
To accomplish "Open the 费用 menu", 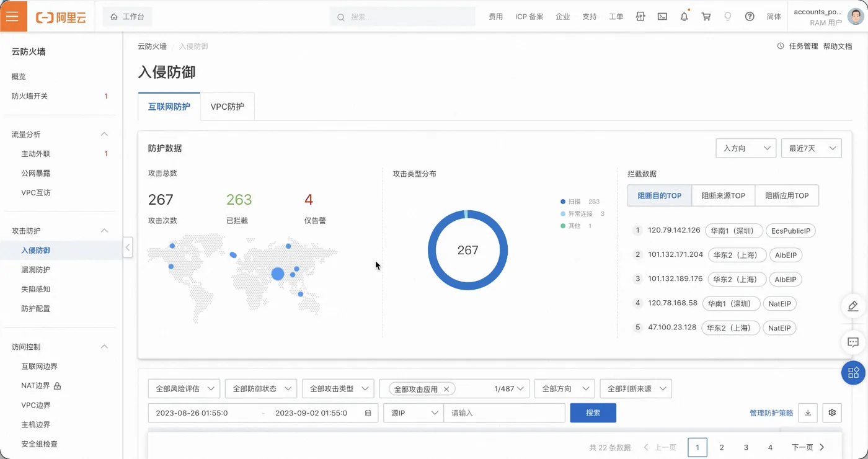I will (x=496, y=17).
